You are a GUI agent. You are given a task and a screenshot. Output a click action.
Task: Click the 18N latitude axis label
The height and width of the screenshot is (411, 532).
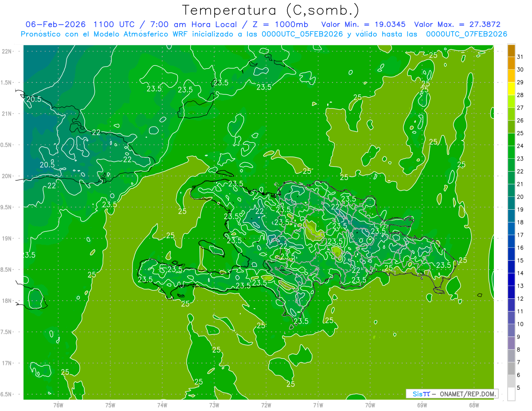(7, 301)
